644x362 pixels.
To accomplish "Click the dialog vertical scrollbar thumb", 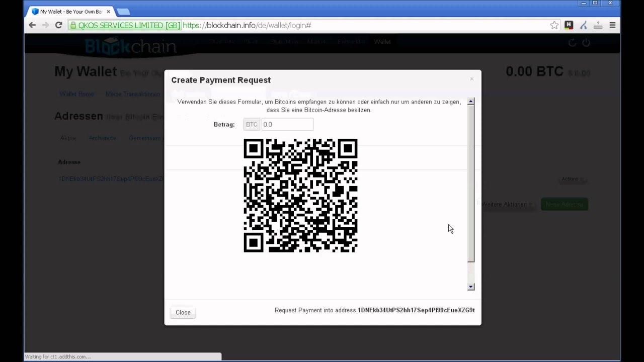I will 471,184.
